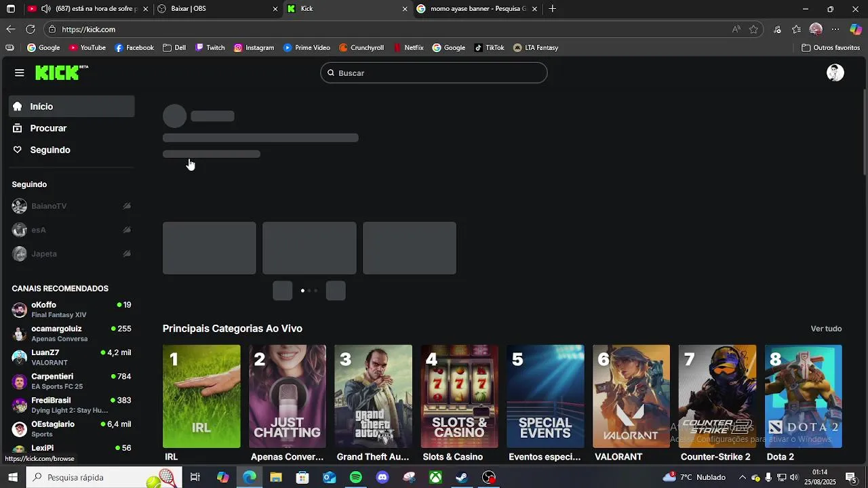Click the Buscar search field

[x=434, y=73]
